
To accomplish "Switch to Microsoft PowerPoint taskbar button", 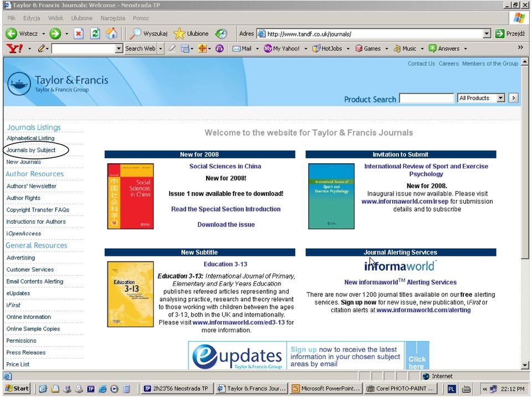I will tap(326, 389).
